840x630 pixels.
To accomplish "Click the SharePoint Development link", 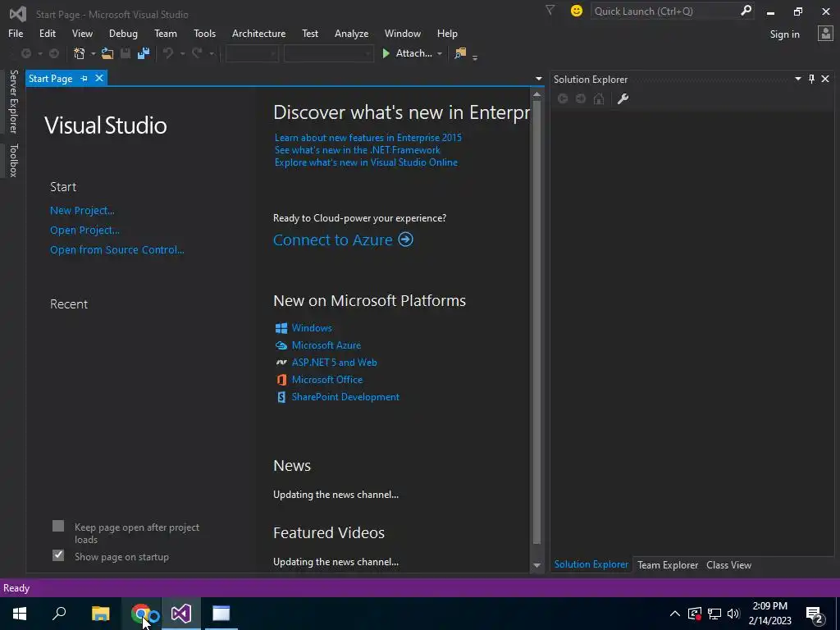I will point(345,397).
